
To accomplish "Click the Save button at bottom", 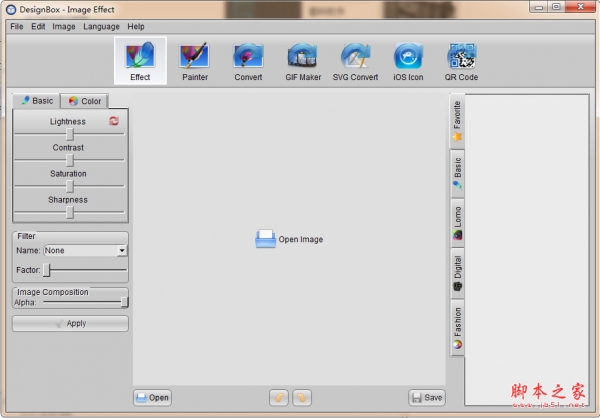I will [426, 397].
